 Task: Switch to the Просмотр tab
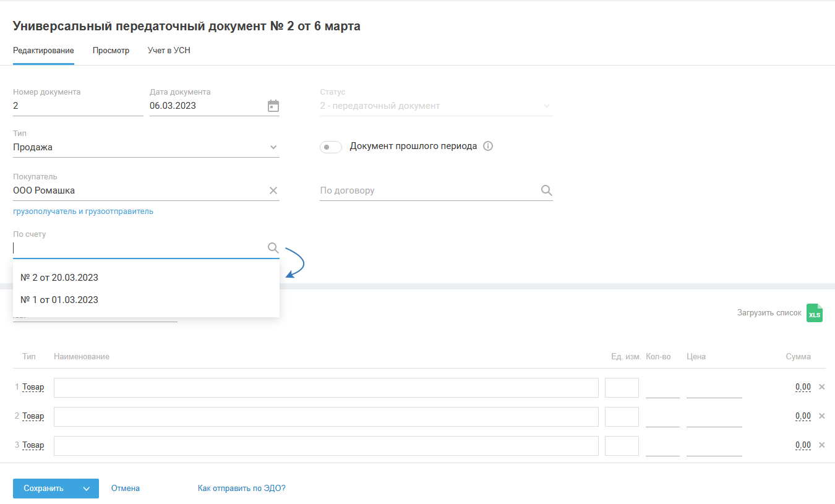(111, 51)
